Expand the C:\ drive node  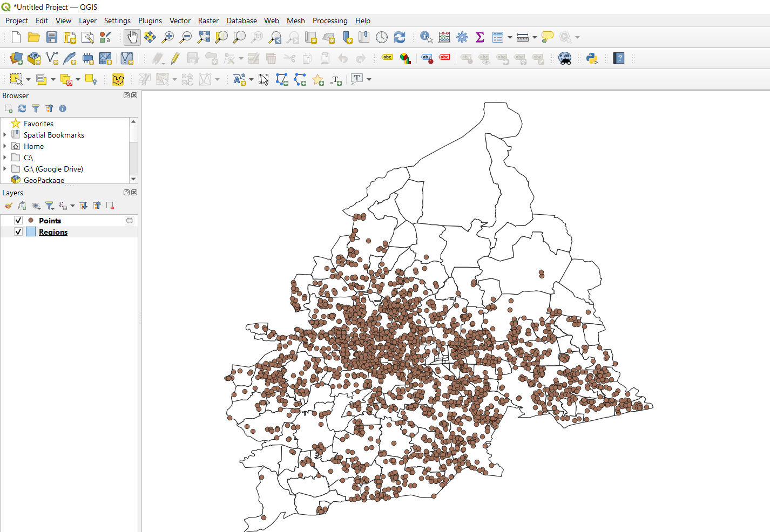pyautogui.click(x=5, y=158)
